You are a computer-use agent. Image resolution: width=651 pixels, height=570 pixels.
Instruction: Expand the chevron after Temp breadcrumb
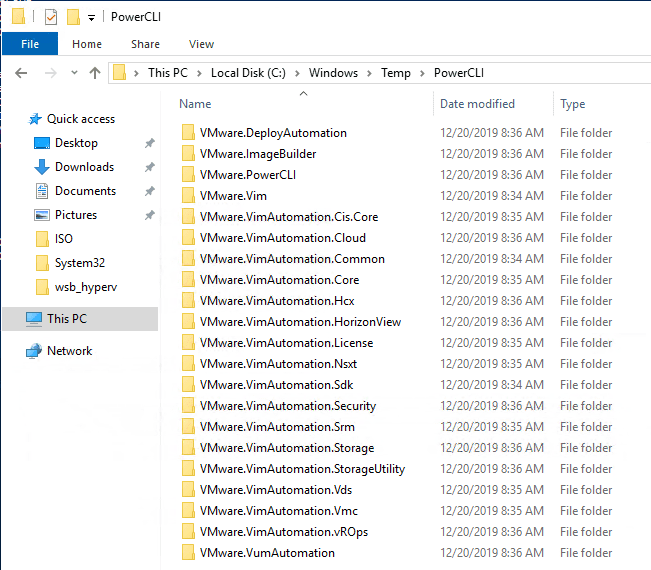[x=422, y=73]
